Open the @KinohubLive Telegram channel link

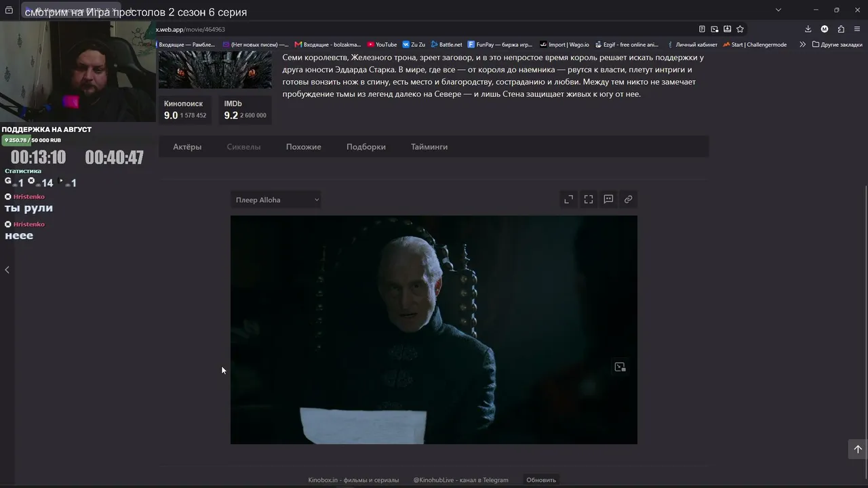(x=460, y=480)
